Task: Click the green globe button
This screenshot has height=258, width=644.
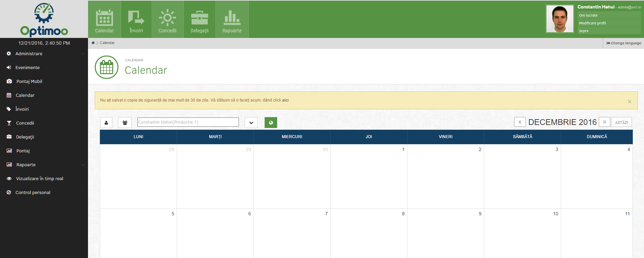Action: coord(271,123)
